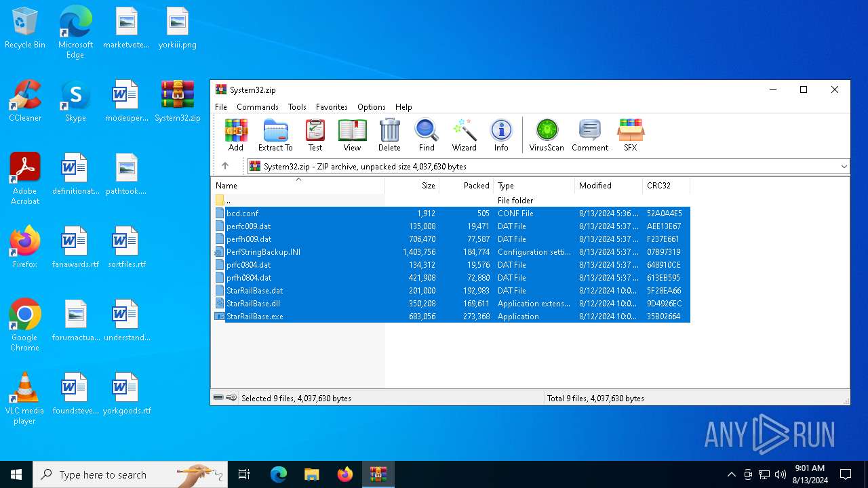868x488 pixels.
Task: Run the Test archive tool
Action: tap(315, 135)
